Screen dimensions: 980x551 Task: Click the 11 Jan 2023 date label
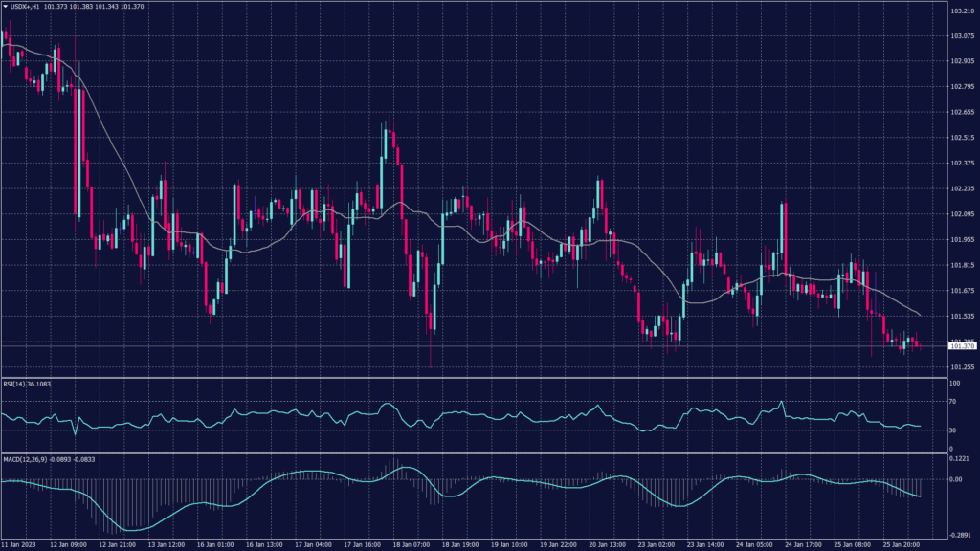pyautogui.click(x=20, y=543)
